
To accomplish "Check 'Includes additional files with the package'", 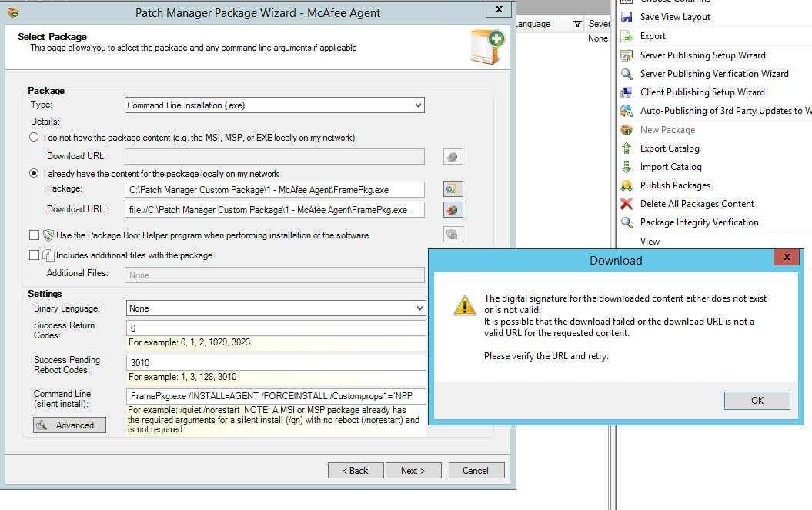I will click(x=34, y=255).
